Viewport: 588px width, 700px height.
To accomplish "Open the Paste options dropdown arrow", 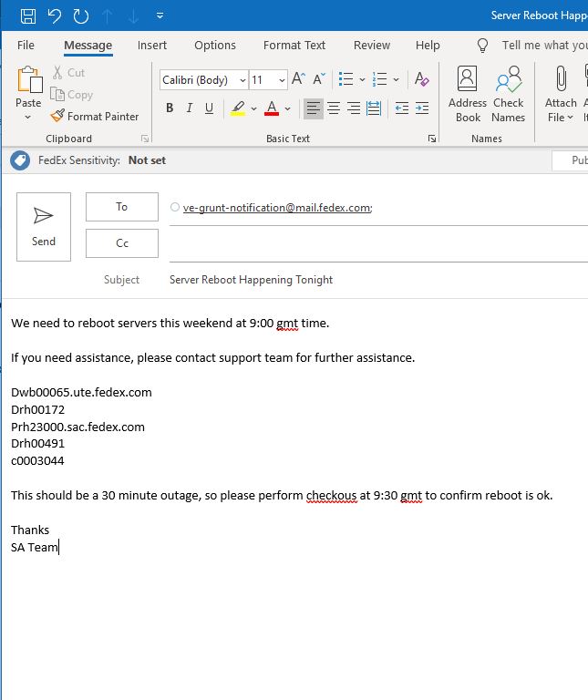I will tap(28, 118).
